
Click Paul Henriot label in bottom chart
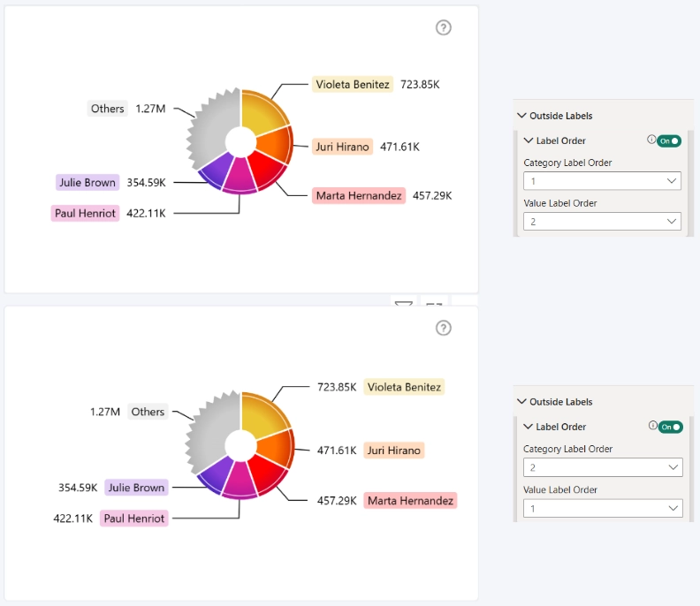[x=134, y=518]
